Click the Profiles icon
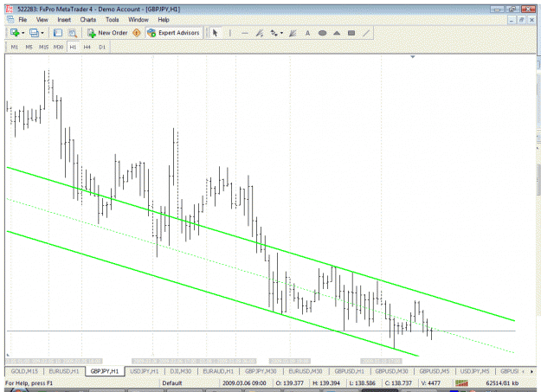This screenshot has width=541, height=392. 34,33
